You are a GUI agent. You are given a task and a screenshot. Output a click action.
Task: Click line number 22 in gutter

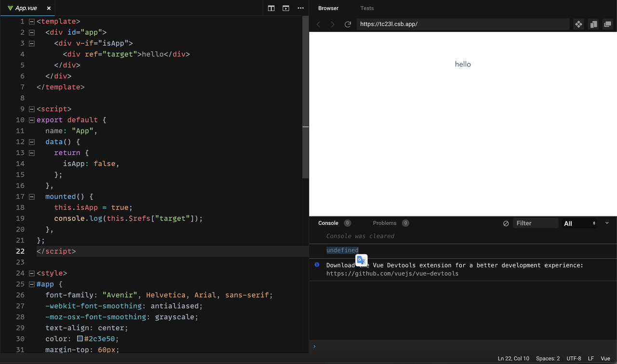point(20,251)
